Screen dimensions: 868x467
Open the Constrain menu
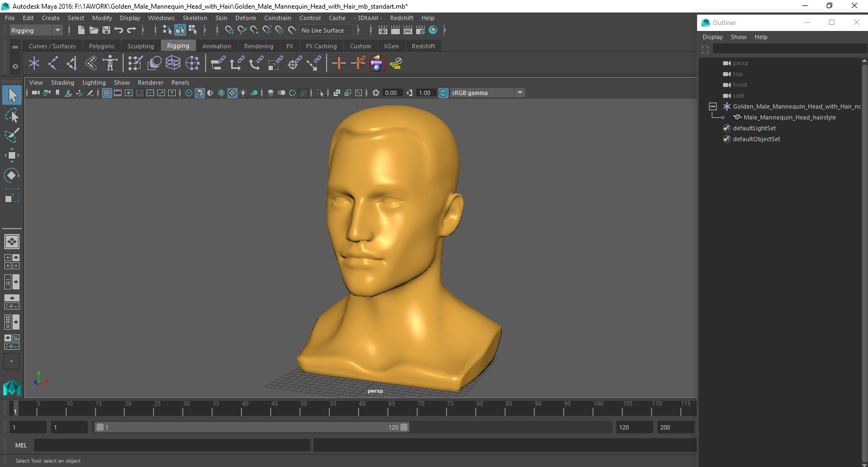pyautogui.click(x=278, y=18)
